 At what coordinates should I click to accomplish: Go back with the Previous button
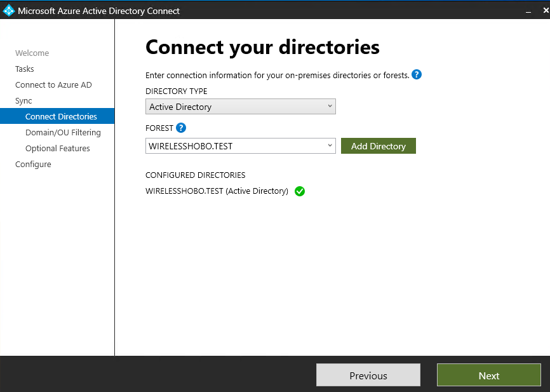368,375
